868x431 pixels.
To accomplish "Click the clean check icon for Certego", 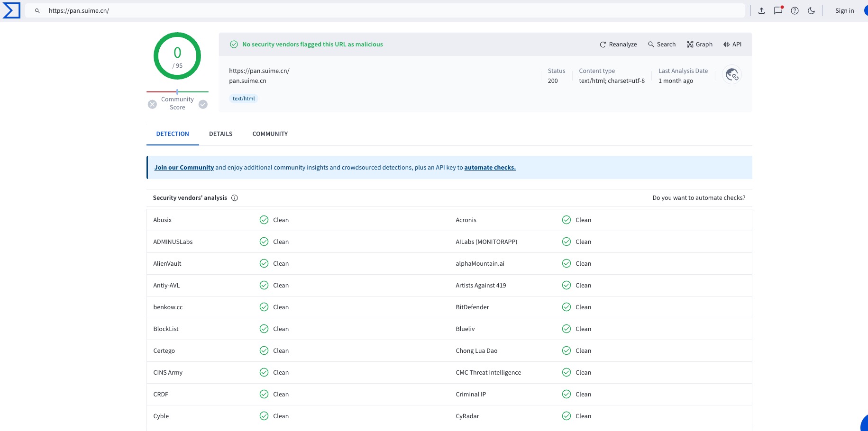I will pos(264,350).
